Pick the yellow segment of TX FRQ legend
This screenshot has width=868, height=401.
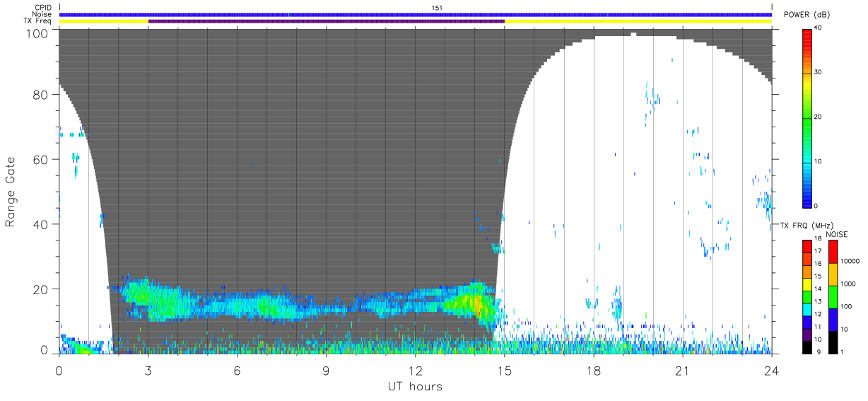[x=807, y=283]
